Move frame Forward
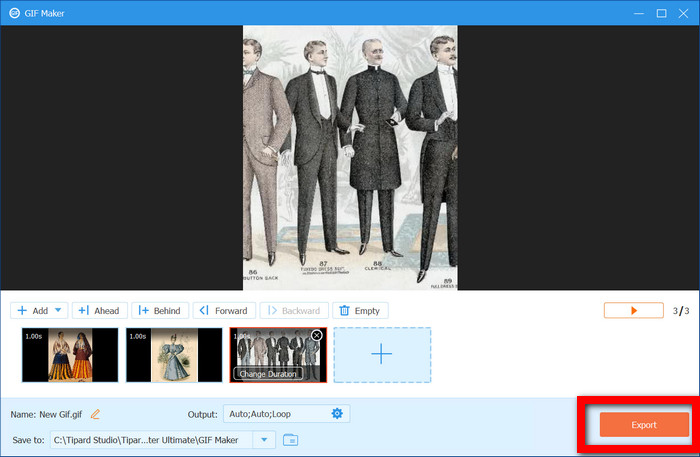 click(224, 311)
